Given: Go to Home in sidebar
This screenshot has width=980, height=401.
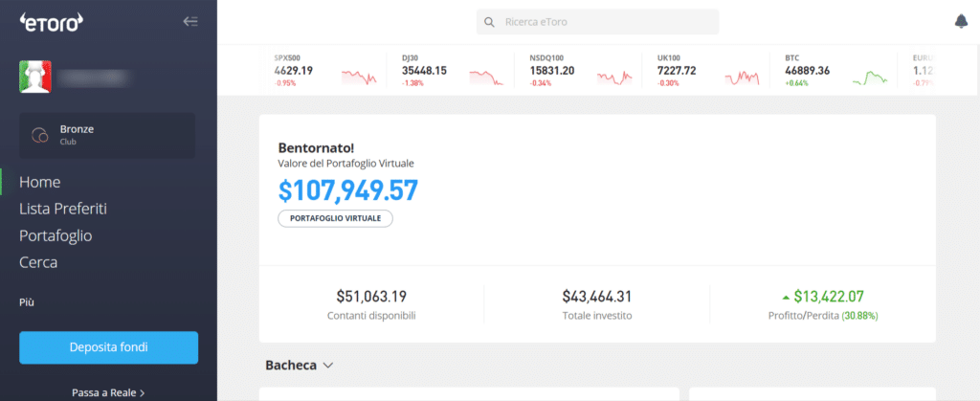Looking at the screenshot, I should click(x=40, y=182).
